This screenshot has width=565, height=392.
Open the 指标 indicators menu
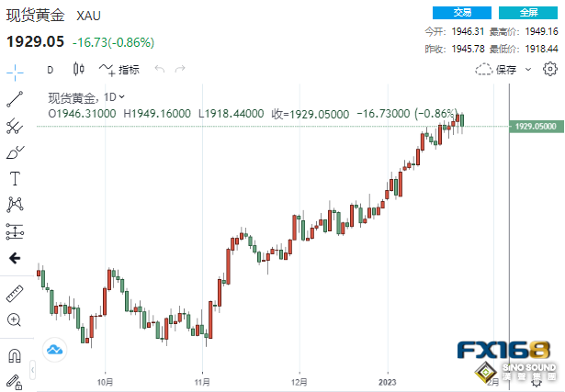(x=119, y=70)
